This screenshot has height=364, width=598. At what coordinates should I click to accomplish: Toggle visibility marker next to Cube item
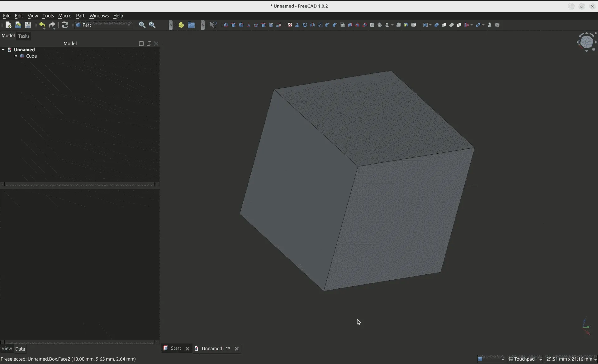coord(16,56)
